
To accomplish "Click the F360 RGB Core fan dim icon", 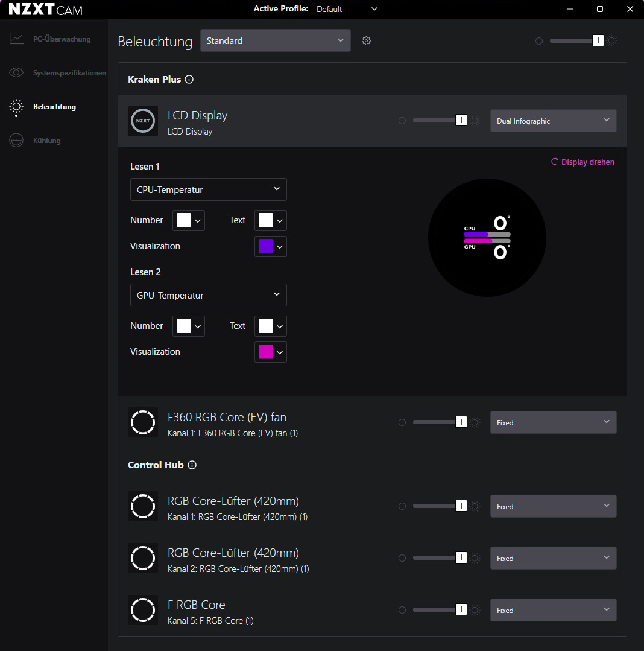I will point(402,422).
